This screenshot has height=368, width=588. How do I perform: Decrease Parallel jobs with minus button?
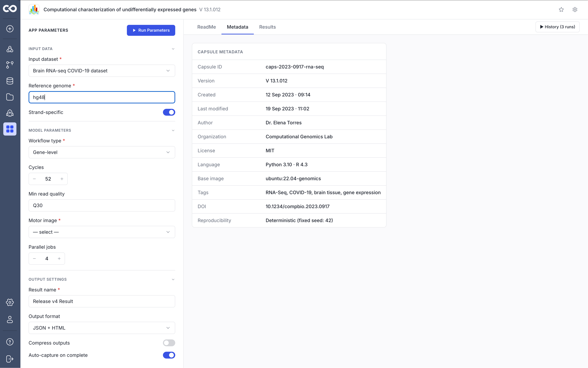click(x=35, y=258)
